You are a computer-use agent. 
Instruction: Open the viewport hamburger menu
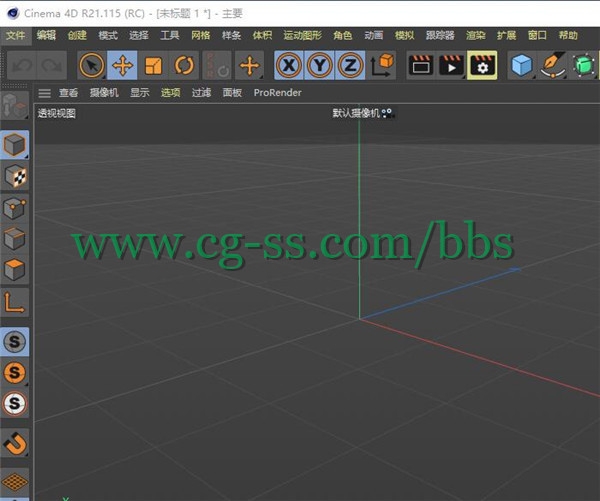[43, 93]
